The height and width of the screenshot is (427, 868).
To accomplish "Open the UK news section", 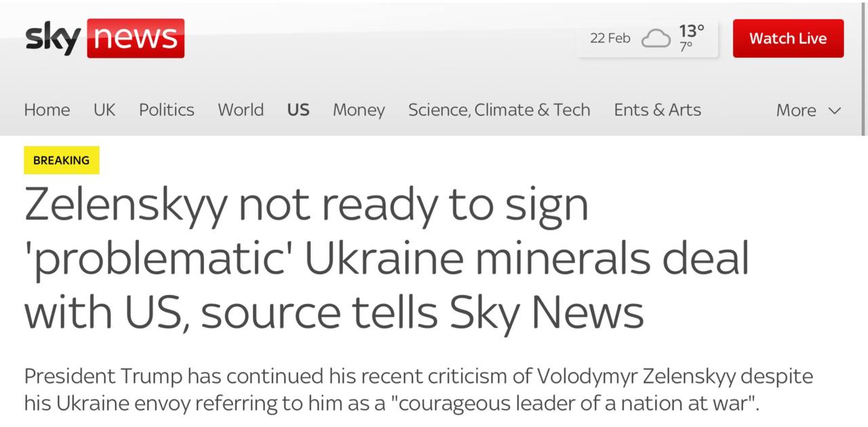I will [104, 110].
